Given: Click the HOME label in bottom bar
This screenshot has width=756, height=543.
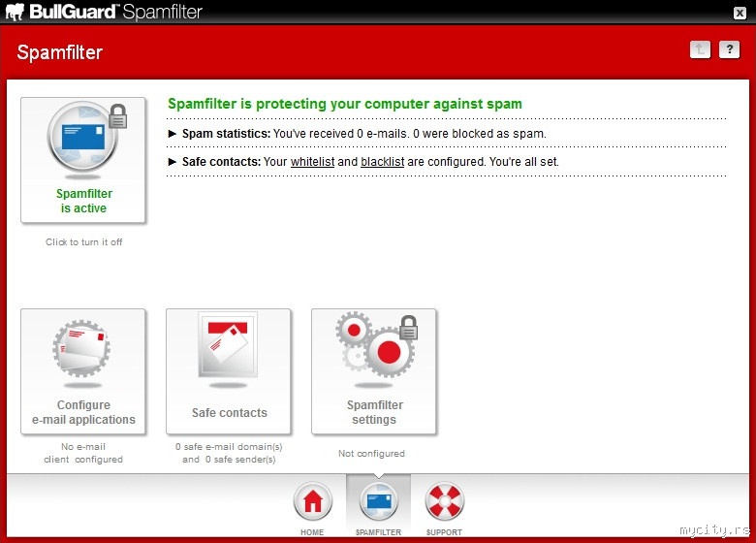Looking at the screenshot, I should (x=312, y=532).
